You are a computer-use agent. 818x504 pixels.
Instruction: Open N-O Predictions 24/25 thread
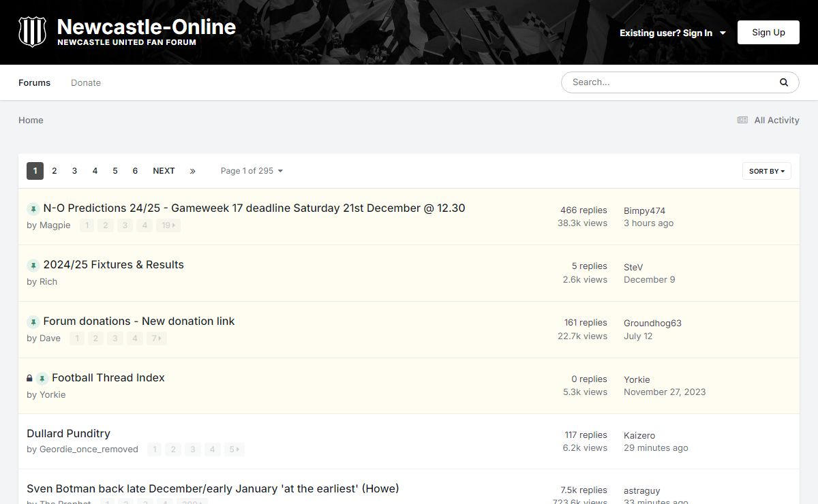click(254, 208)
